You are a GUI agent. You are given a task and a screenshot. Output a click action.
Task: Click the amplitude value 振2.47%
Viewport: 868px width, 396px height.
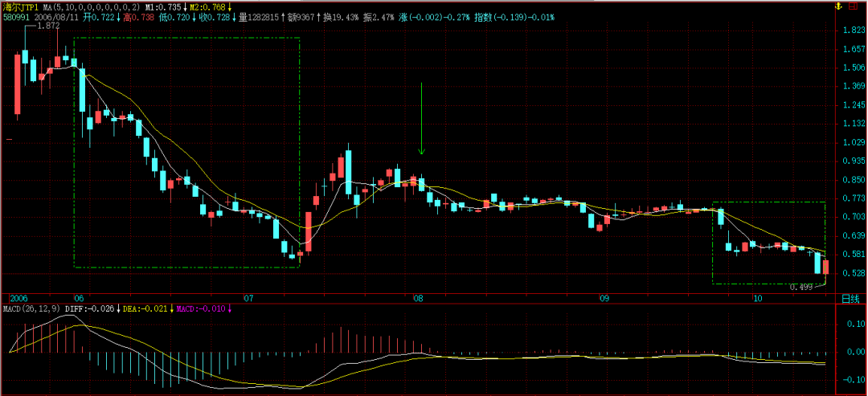379,17
